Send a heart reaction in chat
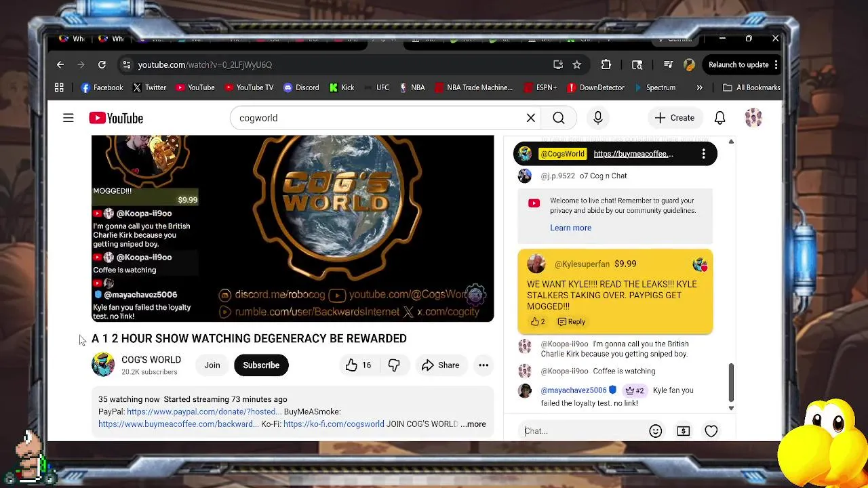Viewport: 868px width, 488px height. (711, 430)
